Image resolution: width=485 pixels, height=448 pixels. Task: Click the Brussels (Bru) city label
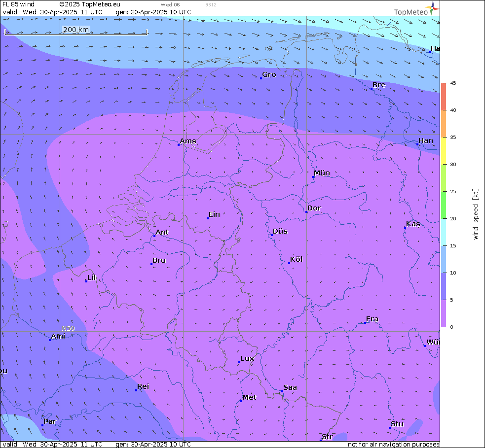tap(159, 260)
